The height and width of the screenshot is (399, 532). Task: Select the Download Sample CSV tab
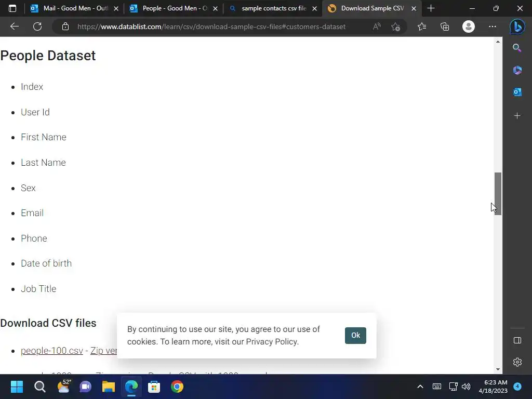371,8
